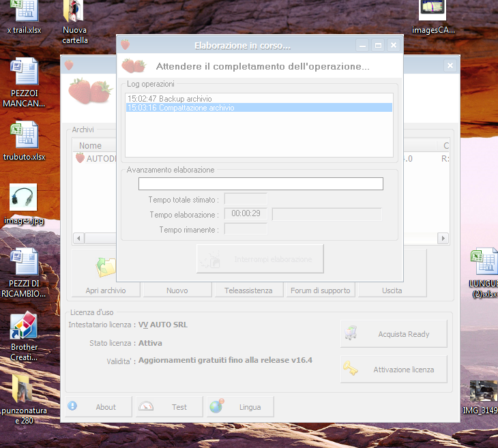The height and width of the screenshot is (448, 498).
Task: Close the Elaborazione in corso dialog
Action: tap(394, 45)
